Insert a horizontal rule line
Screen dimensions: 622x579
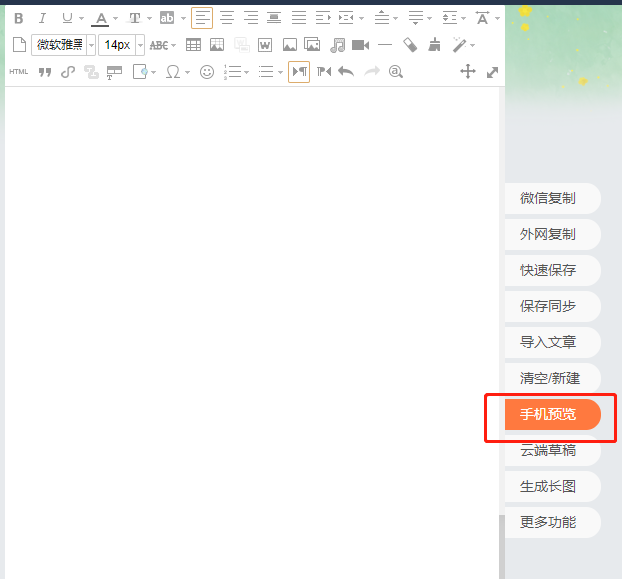(x=385, y=45)
